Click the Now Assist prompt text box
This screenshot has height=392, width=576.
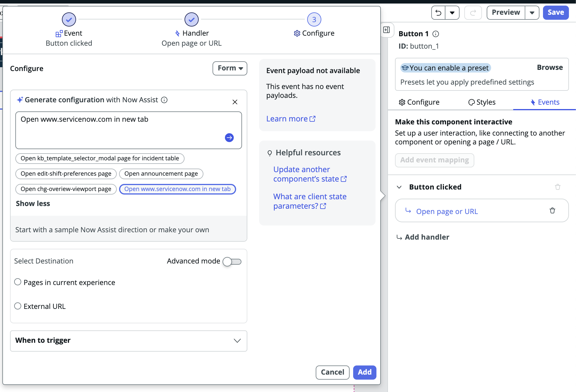click(x=129, y=130)
